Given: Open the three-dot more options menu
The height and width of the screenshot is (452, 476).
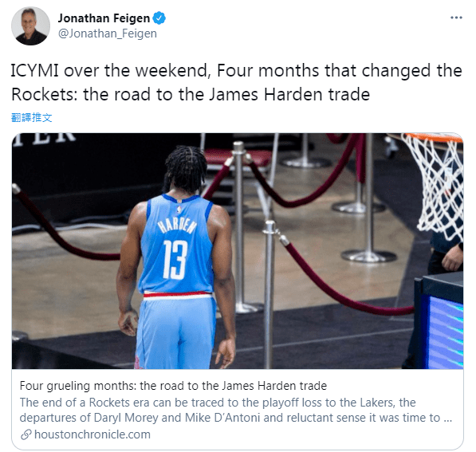Looking at the screenshot, I should 456,18.
